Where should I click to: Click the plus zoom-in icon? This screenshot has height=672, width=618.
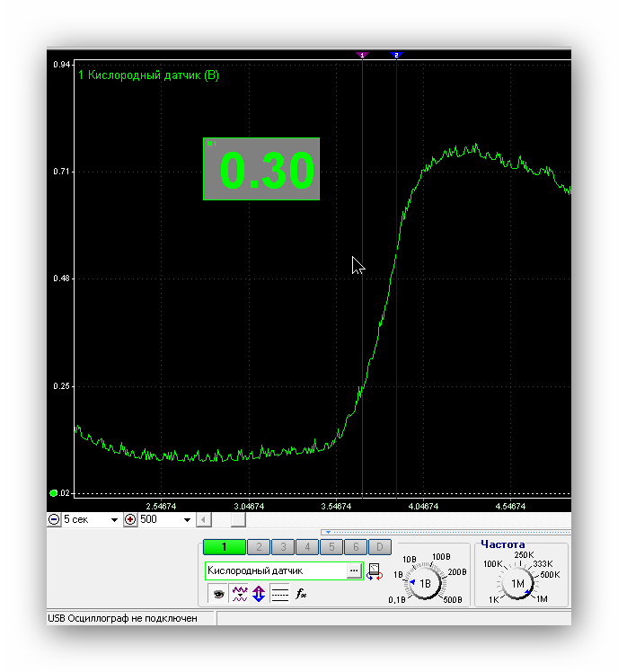130,519
